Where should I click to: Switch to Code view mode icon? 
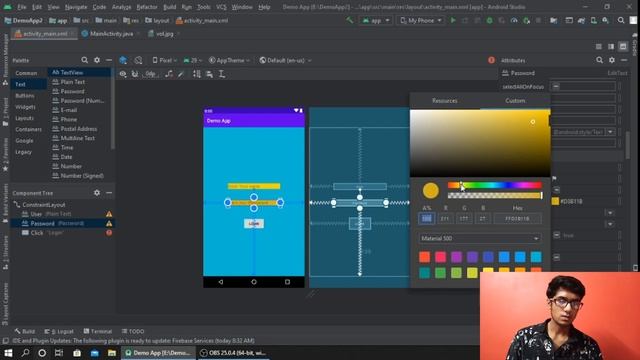point(598,47)
